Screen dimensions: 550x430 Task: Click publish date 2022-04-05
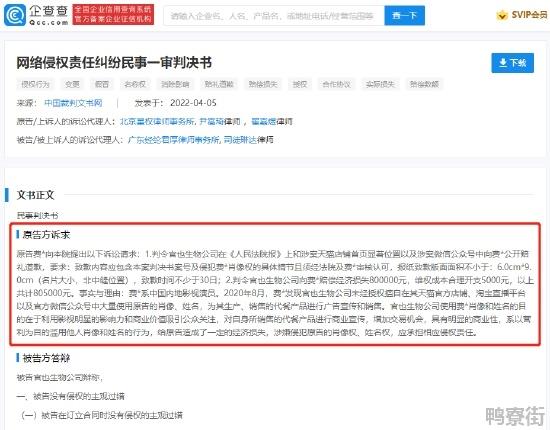193,103
